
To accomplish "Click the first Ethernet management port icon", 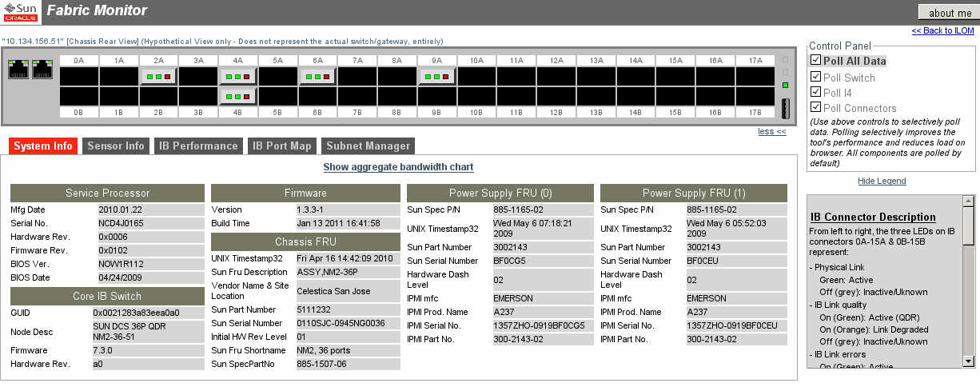I will (18, 69).
